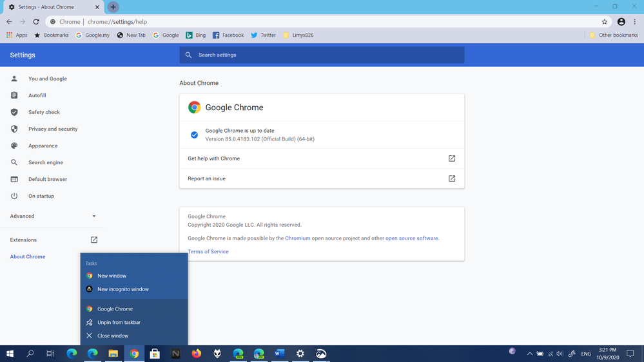Open the Other bookmarks folder

pos(614,35)
